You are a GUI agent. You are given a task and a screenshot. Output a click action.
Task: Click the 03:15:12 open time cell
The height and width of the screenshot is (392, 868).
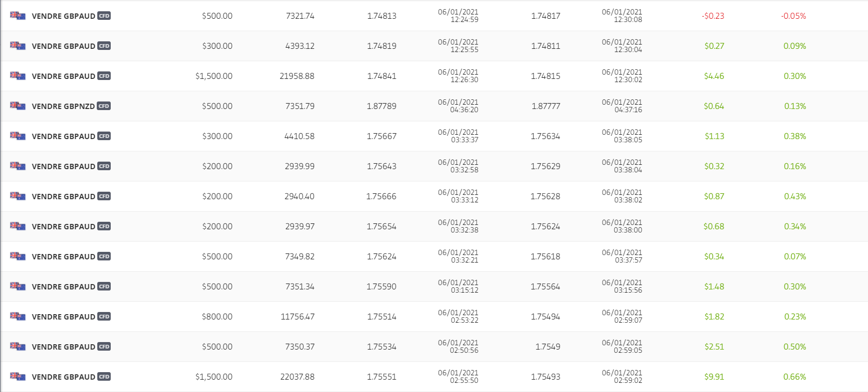(464, 291)
